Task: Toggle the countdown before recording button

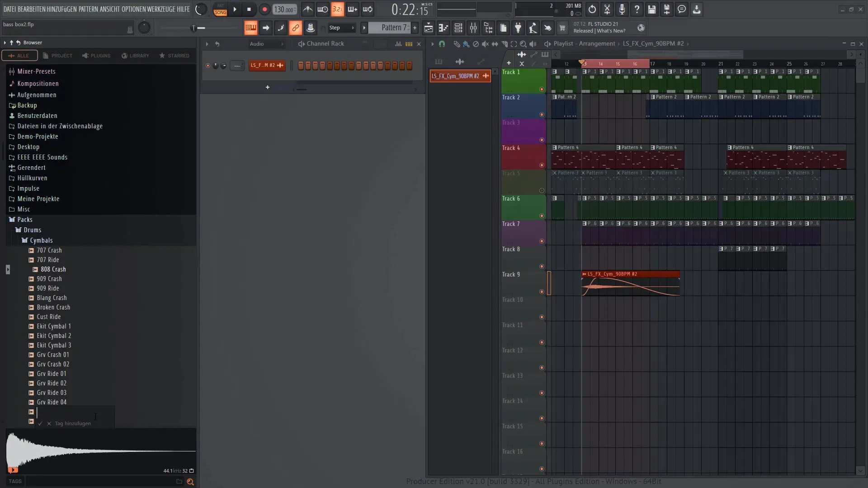Action: pos(337,9)
